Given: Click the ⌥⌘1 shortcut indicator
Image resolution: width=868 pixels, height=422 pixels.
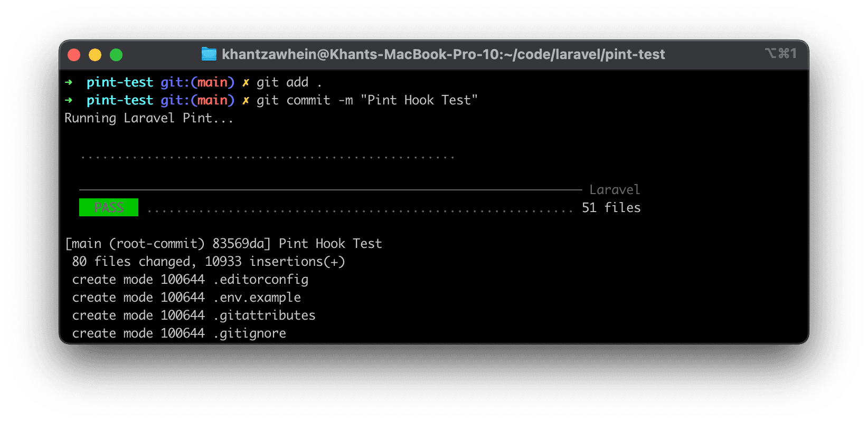Looking at the screenshot, I should 781,53.
